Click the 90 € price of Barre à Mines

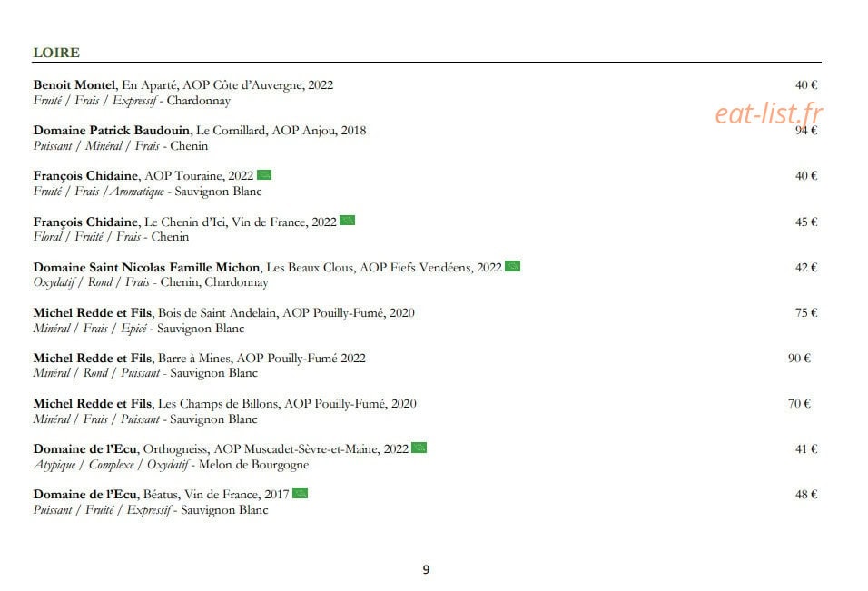pyautogui.click(x=799, y=358)
